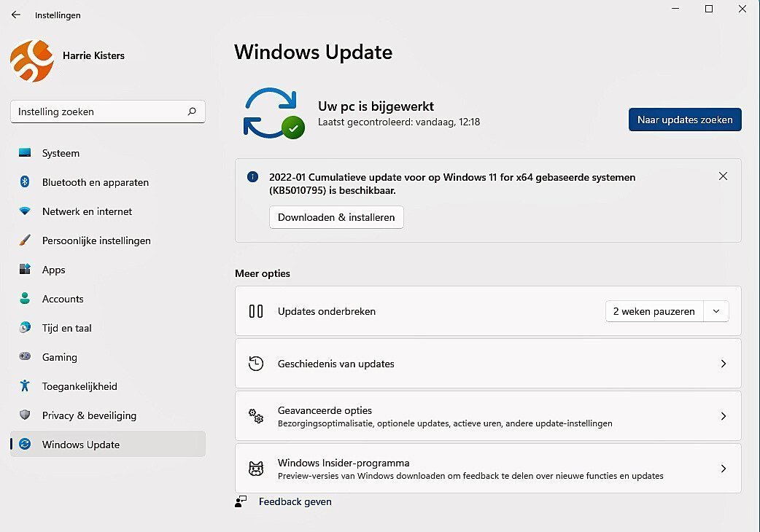Viewport: 760px width, 532px height.
Task: Open Feedback geven link
Action: pos(295,501)
